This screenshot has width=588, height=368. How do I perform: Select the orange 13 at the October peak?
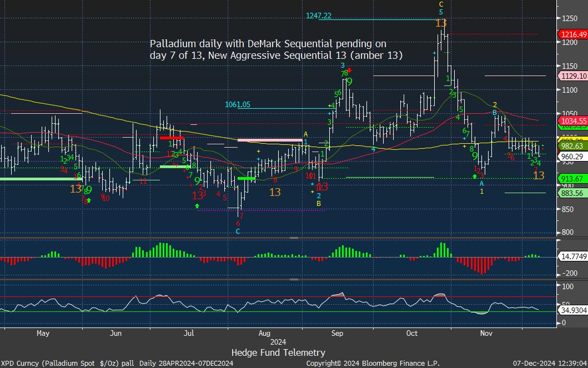[x=441, y=23]
